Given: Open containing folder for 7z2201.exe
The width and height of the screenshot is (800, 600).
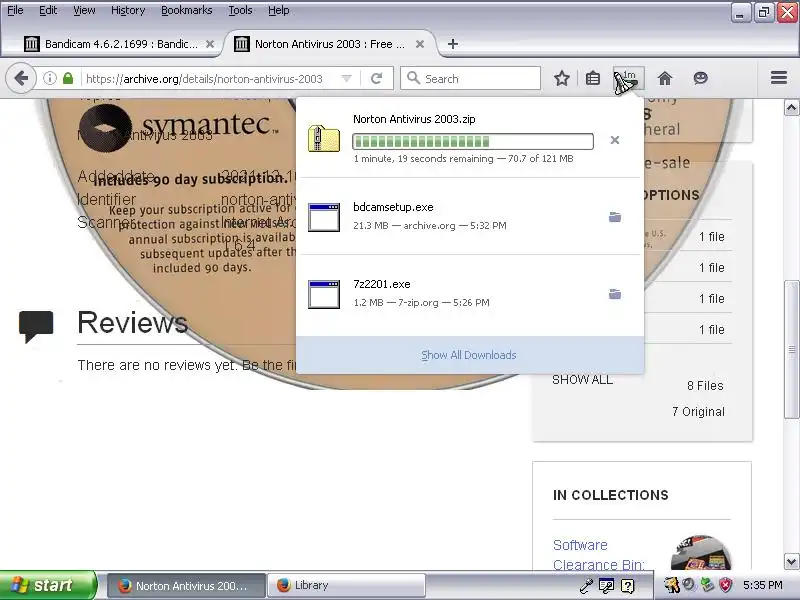Looking at the screenshot, I should (615, 294).
